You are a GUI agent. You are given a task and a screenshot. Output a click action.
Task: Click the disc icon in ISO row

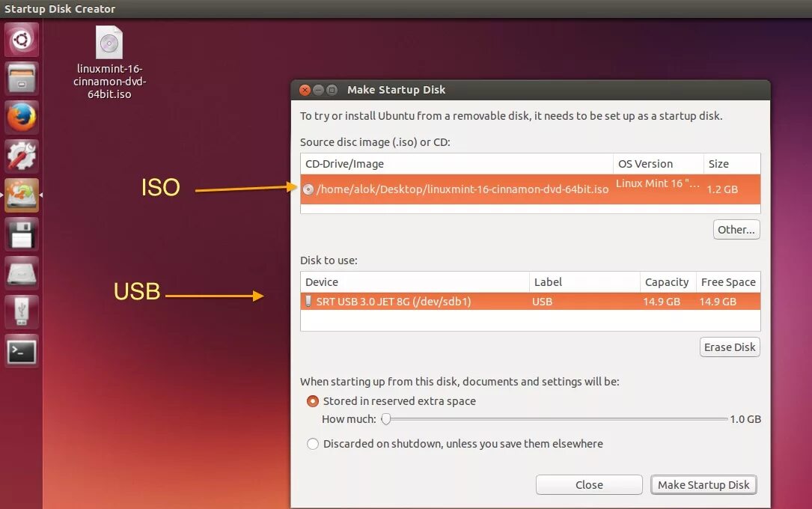[308, 189]
